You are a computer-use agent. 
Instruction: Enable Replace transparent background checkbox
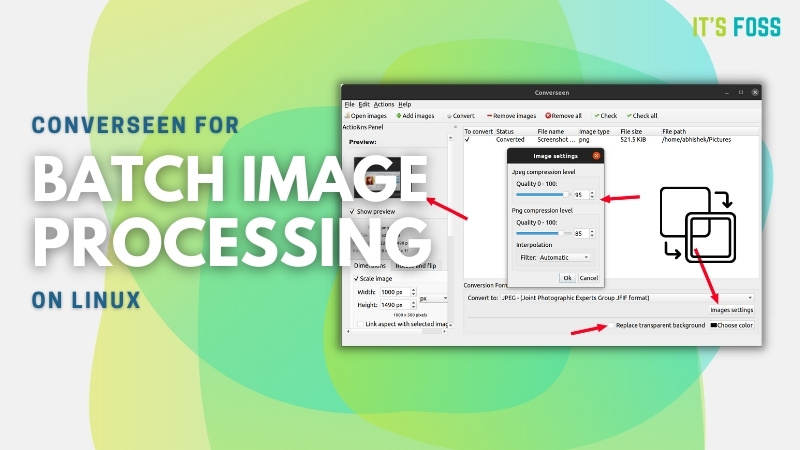point(610,326)
